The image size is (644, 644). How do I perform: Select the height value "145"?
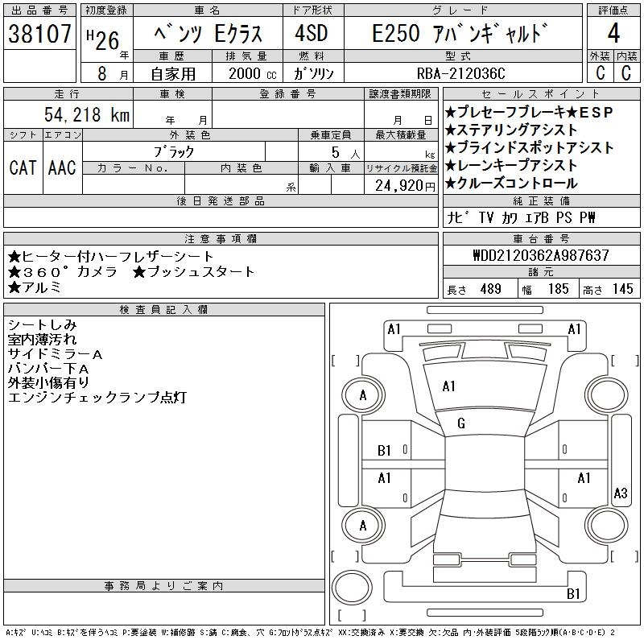pos(622,289)
